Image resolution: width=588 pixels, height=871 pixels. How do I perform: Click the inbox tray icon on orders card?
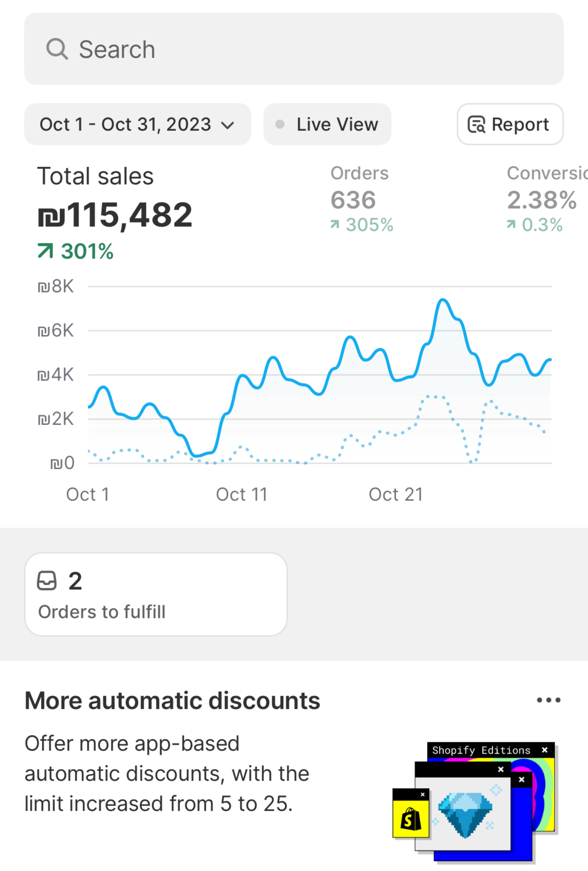(47, 581)
